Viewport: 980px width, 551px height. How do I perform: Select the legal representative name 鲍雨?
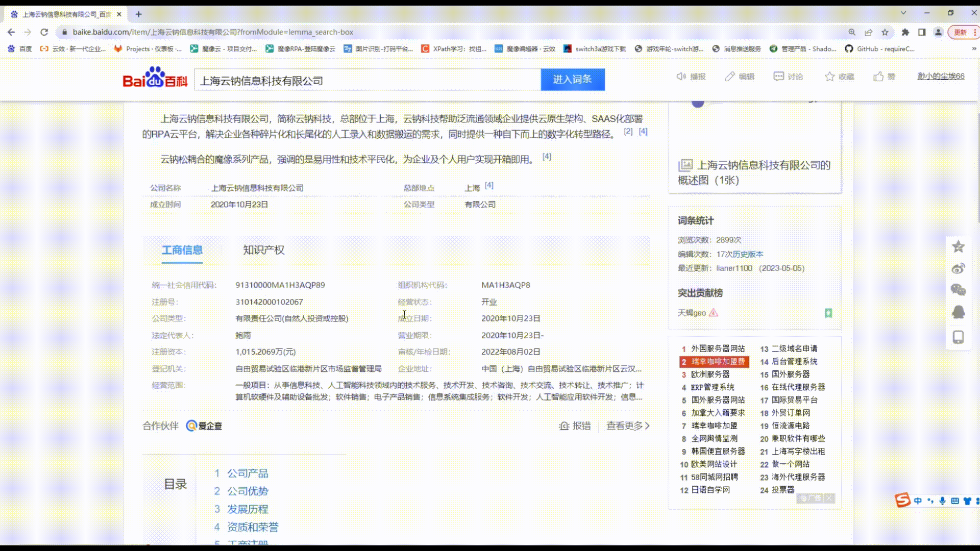[243, 336]
